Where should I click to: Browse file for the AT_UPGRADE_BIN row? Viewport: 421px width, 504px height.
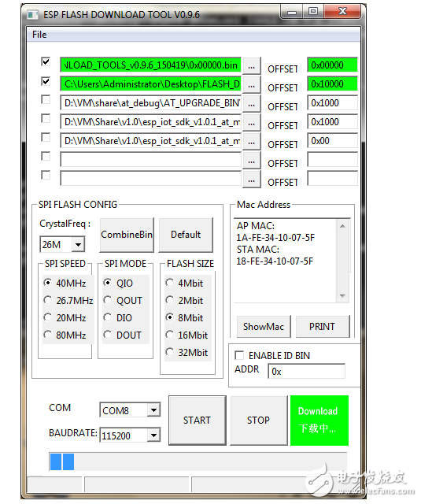[x=252, y=104]
